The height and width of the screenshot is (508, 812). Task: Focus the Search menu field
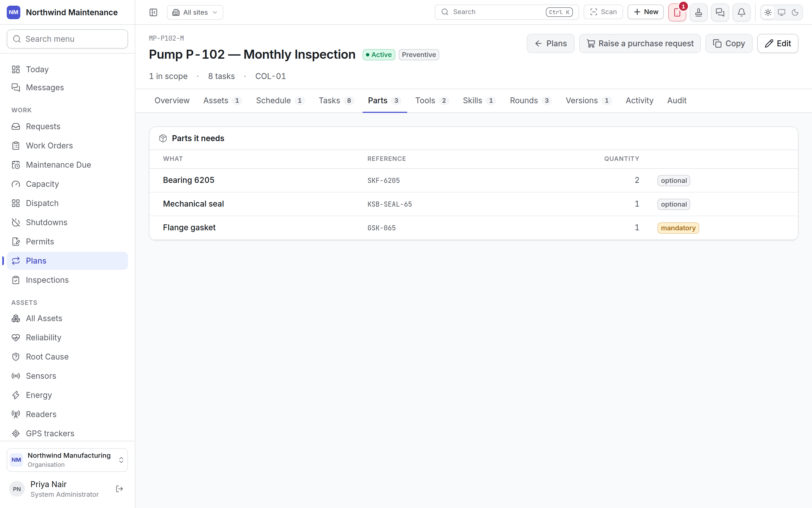click(x=67, y=39)
